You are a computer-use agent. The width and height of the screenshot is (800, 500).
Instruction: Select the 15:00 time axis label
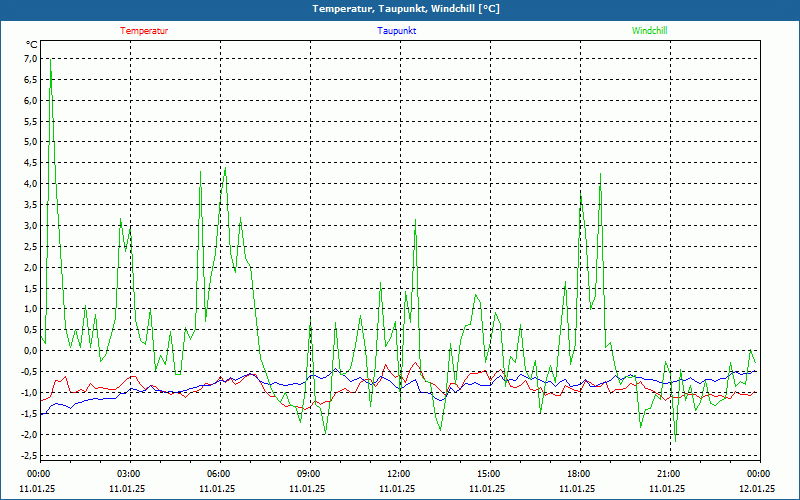[488, 474]
